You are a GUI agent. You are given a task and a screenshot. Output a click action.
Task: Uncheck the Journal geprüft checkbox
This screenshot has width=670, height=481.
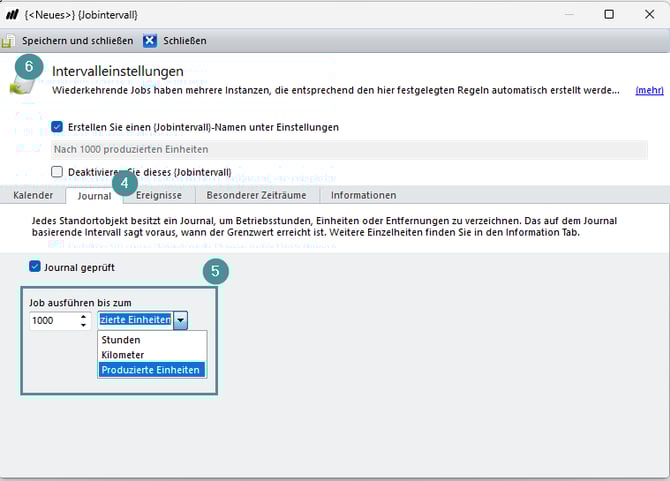click(35, 267)
